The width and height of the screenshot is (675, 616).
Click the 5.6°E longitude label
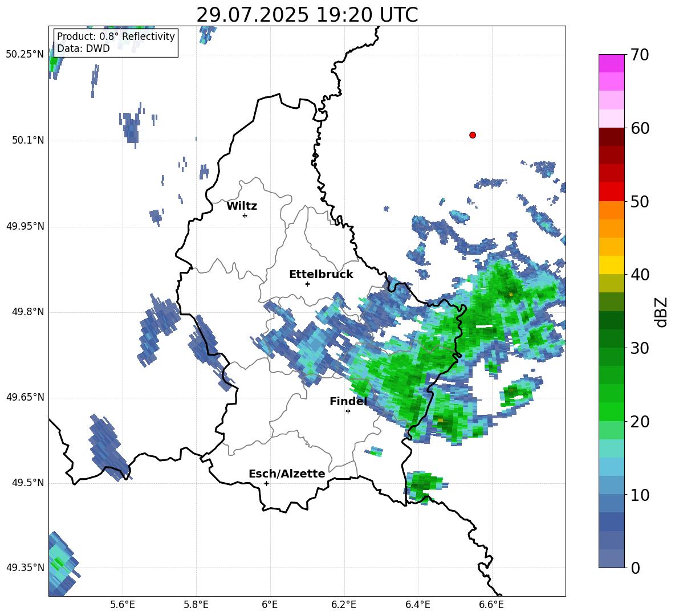click(123, 605)
